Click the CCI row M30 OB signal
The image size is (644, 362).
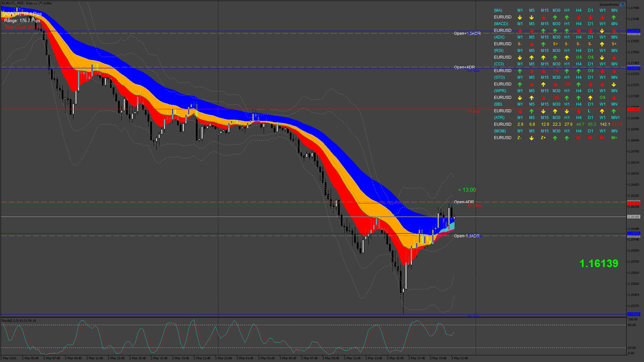[555, 71]
